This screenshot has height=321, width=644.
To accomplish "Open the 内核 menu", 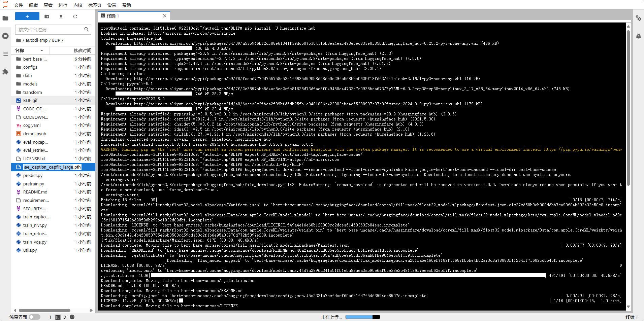I will coord(78,5).
